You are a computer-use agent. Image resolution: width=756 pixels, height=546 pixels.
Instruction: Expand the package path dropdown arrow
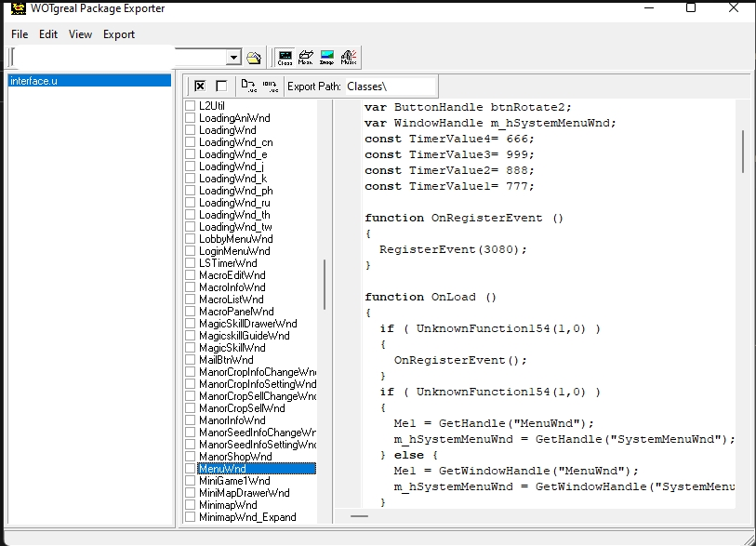[233, 58]
